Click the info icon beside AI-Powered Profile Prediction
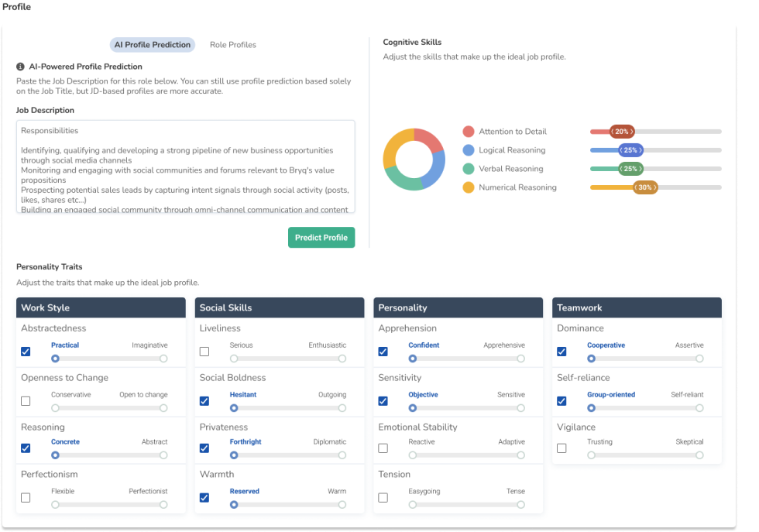The width and height of the screenshot is (759, 532). [21, 67]
